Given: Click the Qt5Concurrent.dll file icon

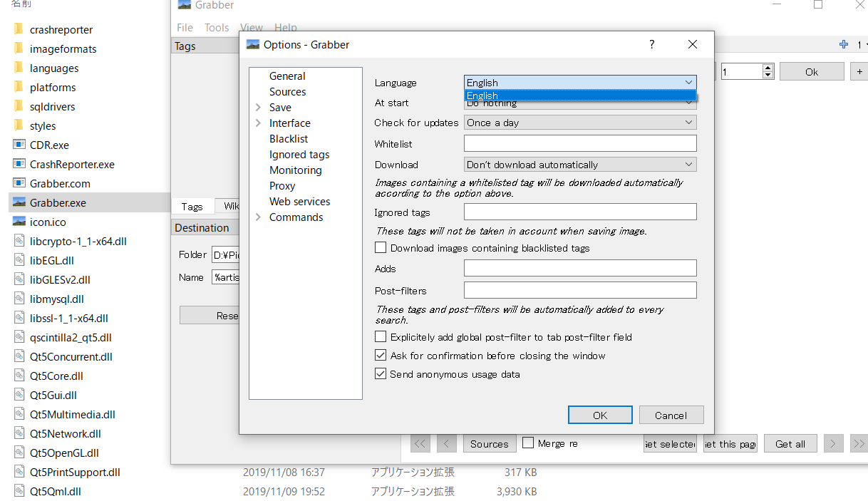Looking at the screenshot, I should pyautogui.click(x=19, y=357).
